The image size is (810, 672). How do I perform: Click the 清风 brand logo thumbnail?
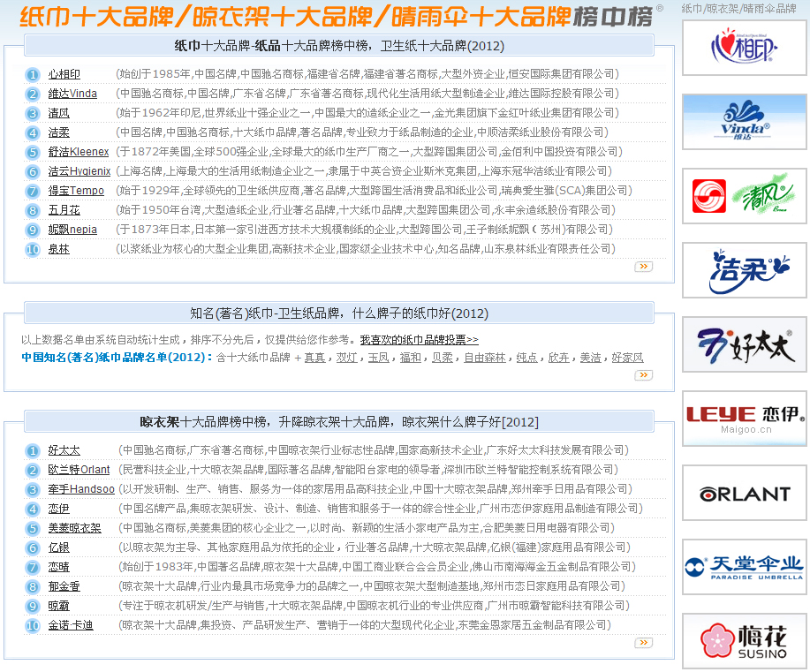tap(745, 196)
